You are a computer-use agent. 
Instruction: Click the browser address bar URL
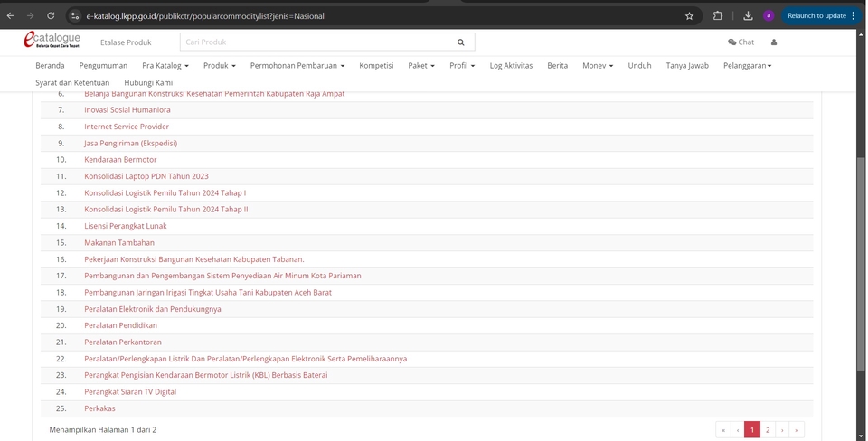click(205, 16)
